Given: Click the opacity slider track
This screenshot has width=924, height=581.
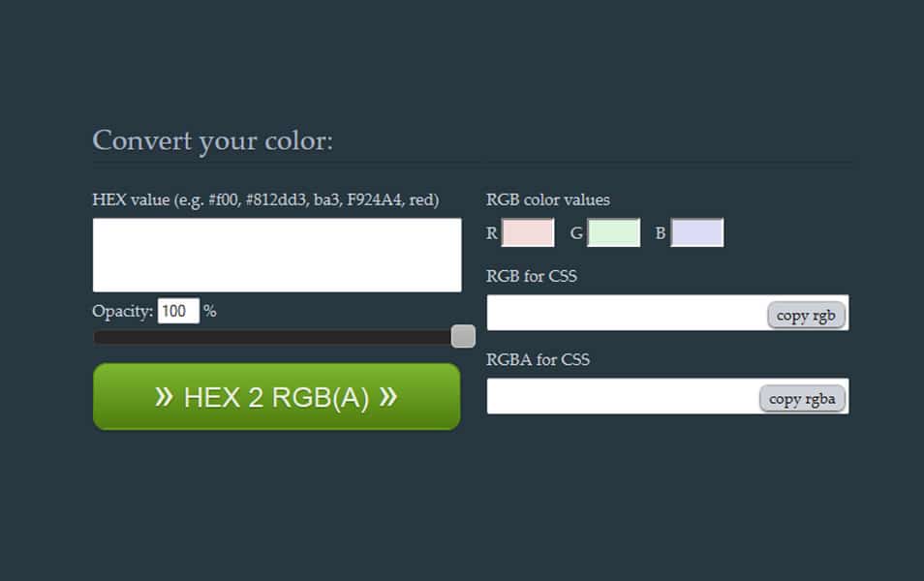Looking at the screenshot, I should tap(271, 336).
